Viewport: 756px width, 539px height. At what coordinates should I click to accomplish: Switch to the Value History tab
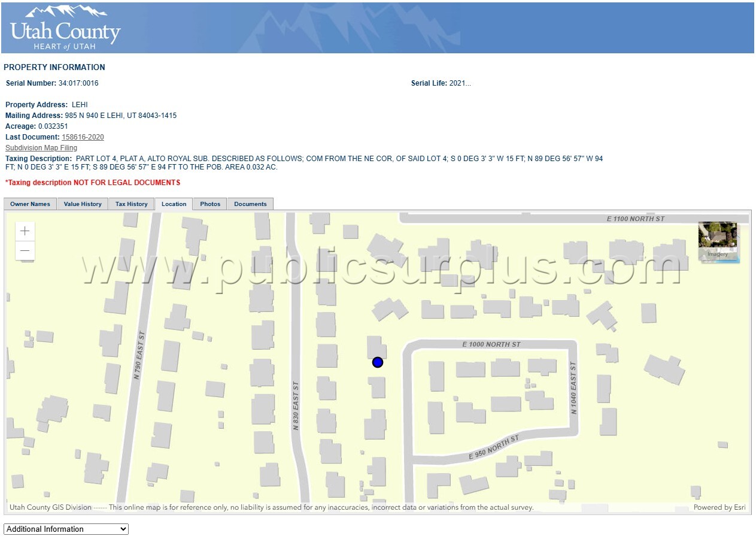83,204
